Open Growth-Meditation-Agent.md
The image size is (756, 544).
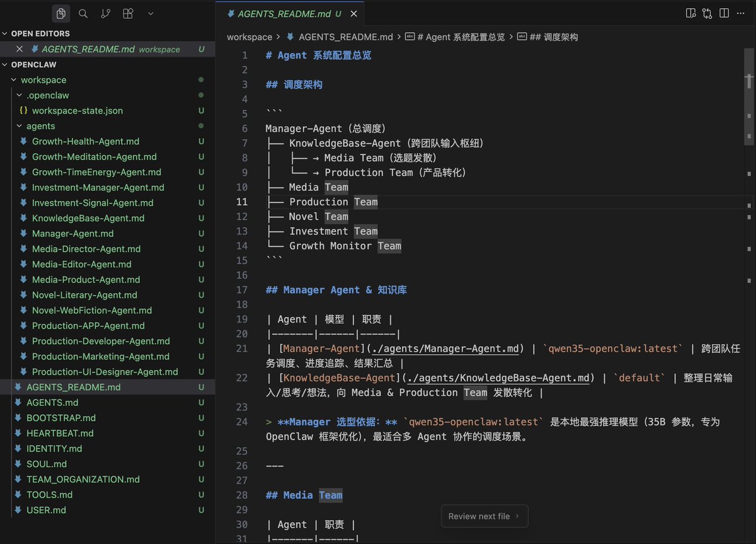tap(94, 156)
